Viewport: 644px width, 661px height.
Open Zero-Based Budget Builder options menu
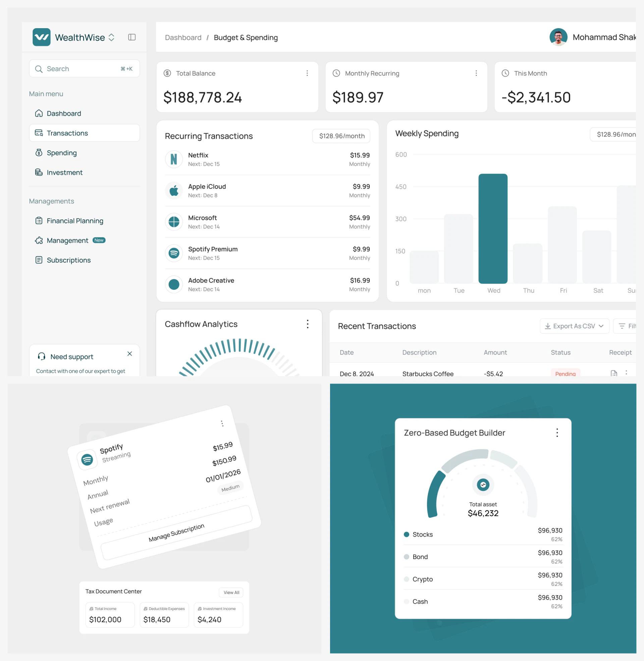pyautogui.click(x=557, y=433)
